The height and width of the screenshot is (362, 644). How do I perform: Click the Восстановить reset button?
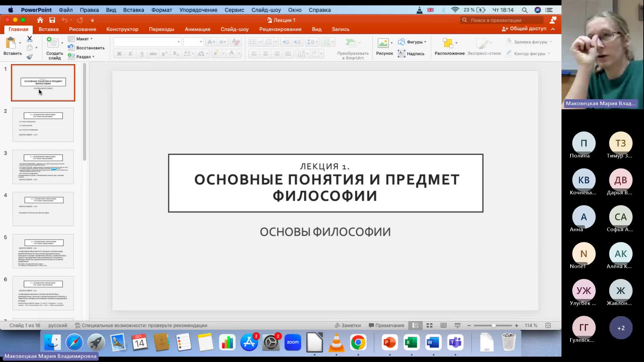point(87,48)
